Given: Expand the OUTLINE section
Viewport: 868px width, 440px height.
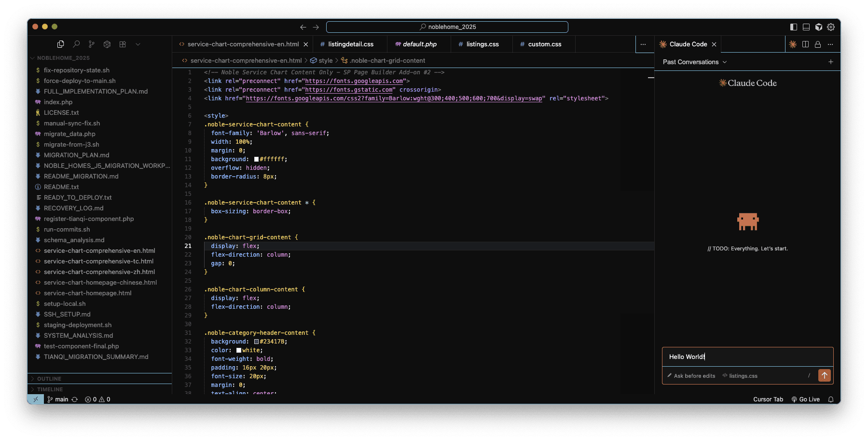Looking at the screenshot, I should 49,379.
